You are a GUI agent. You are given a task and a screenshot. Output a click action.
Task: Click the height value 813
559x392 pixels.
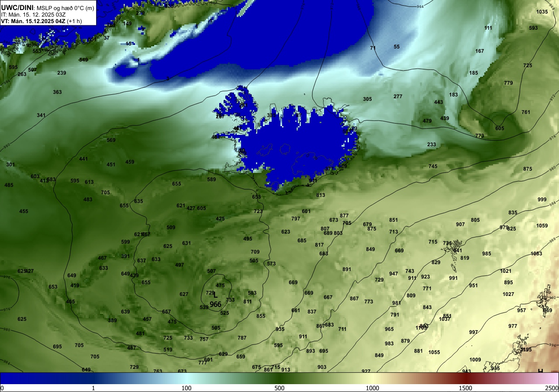pos(321,195)
